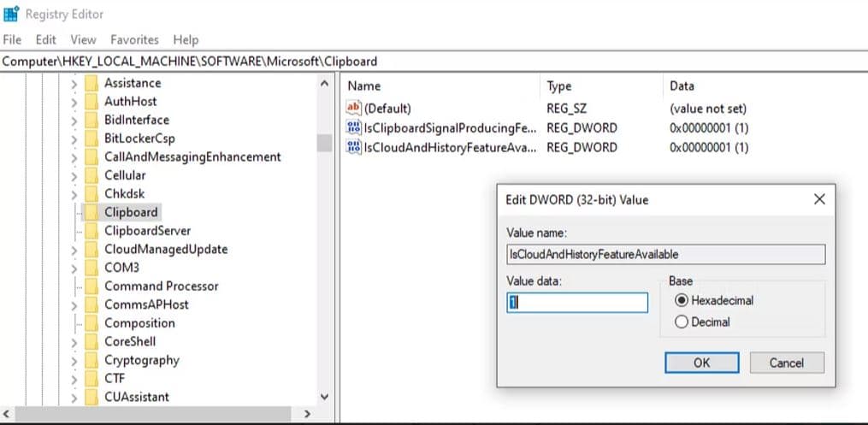Expand the COM3 key

coord(74,269)
